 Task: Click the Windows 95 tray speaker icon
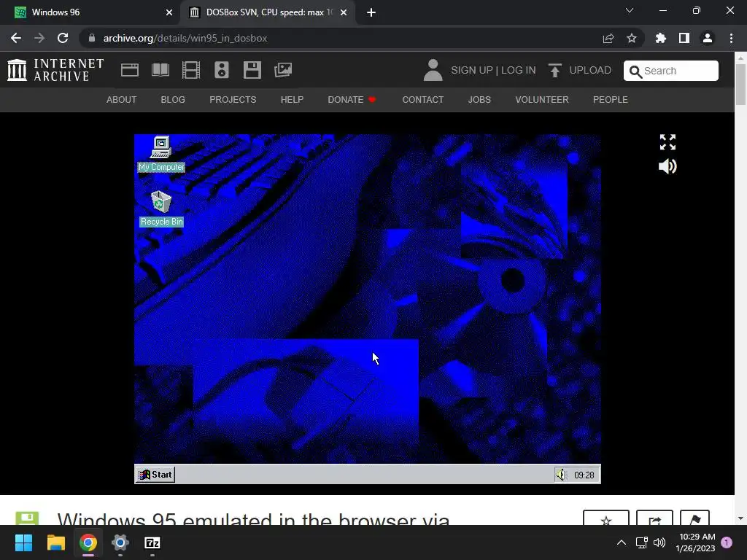click(561, 475)
